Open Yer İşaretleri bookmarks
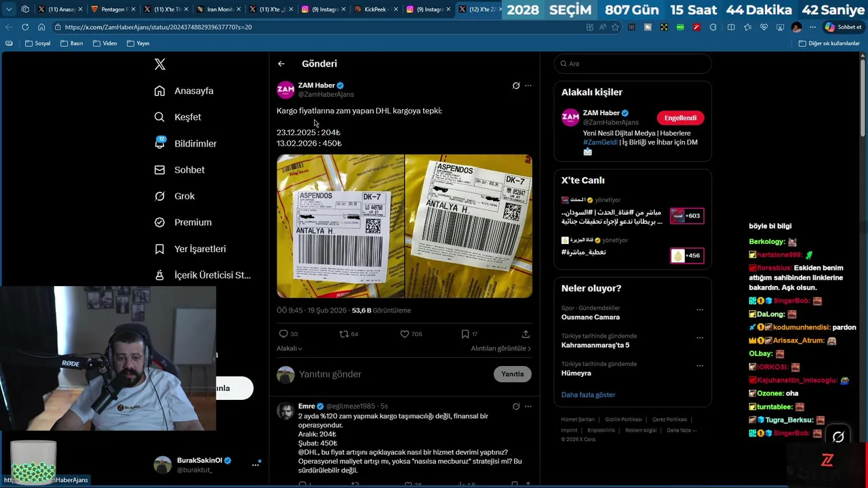This screenshot has width=868, height=488. pyautogui.click(x=190, y=249)
